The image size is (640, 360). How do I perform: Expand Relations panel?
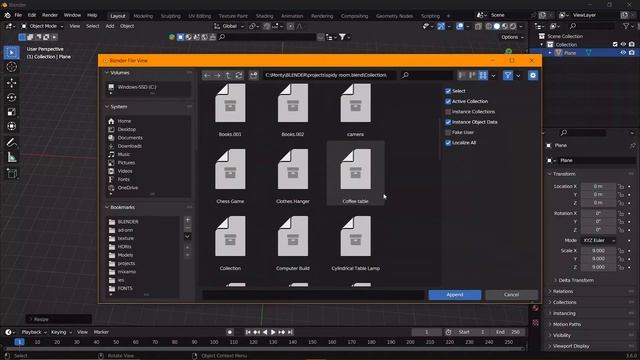click(563, 291)
